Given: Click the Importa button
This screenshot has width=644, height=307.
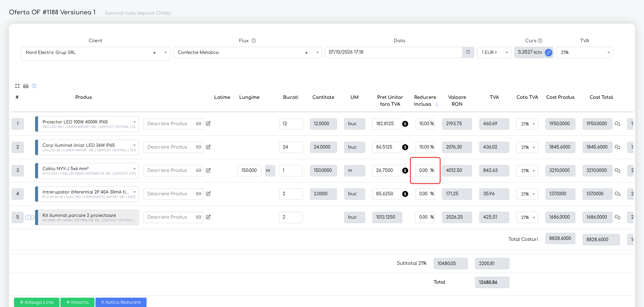Looking at the screenshot, I should (77, 302).
